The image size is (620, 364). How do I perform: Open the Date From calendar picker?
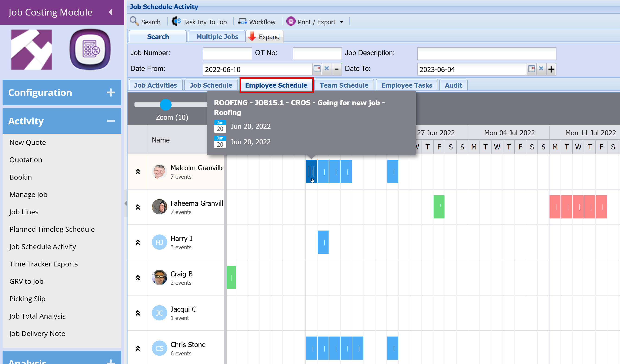tap(317, 69)
